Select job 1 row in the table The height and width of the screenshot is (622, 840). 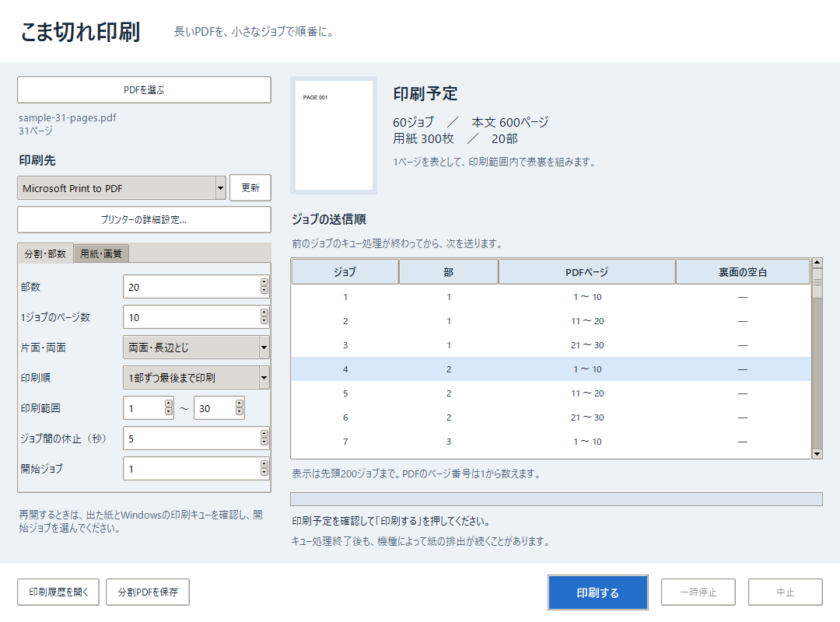coord(551,297)
